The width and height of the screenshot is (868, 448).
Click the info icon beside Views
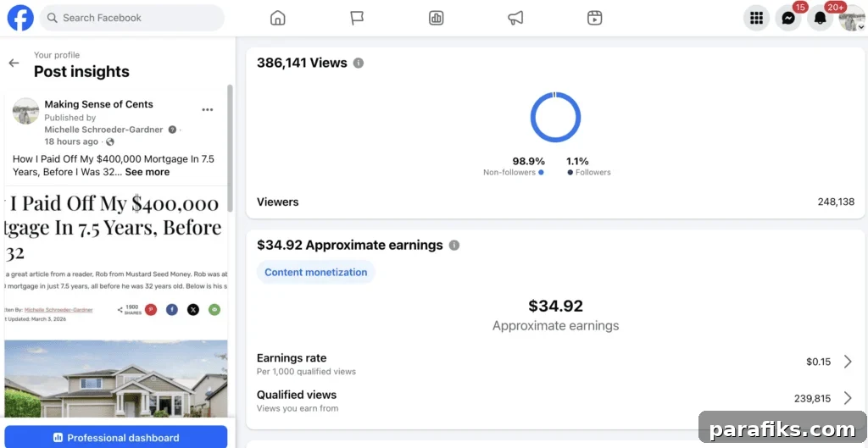[359, 63]
